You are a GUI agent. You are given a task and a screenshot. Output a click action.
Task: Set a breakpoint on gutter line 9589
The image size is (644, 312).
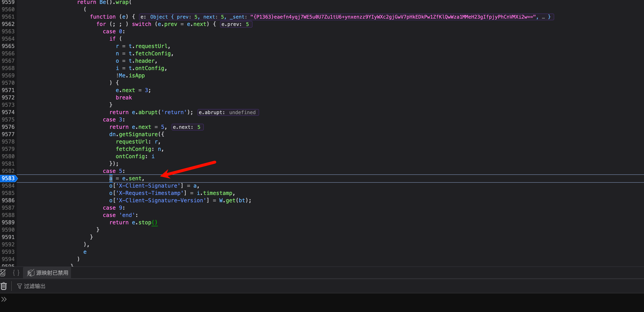click(x=8, y=222)
